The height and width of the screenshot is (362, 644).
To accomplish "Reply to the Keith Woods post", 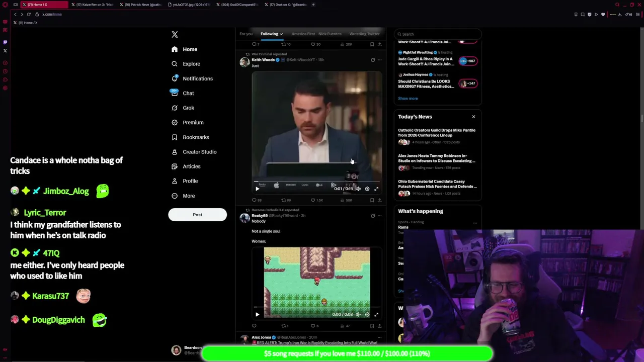I will tap(254, 200).
